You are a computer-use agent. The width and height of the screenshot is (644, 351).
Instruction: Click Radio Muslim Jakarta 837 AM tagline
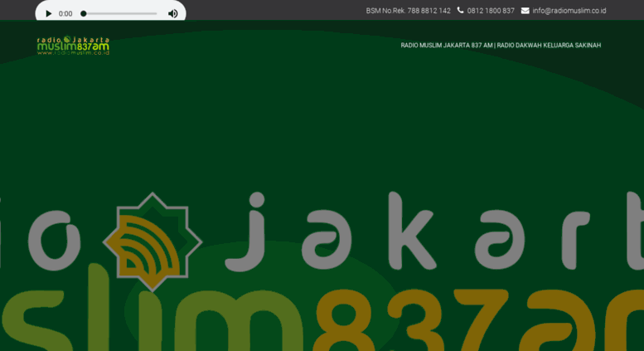pos(501,45)
